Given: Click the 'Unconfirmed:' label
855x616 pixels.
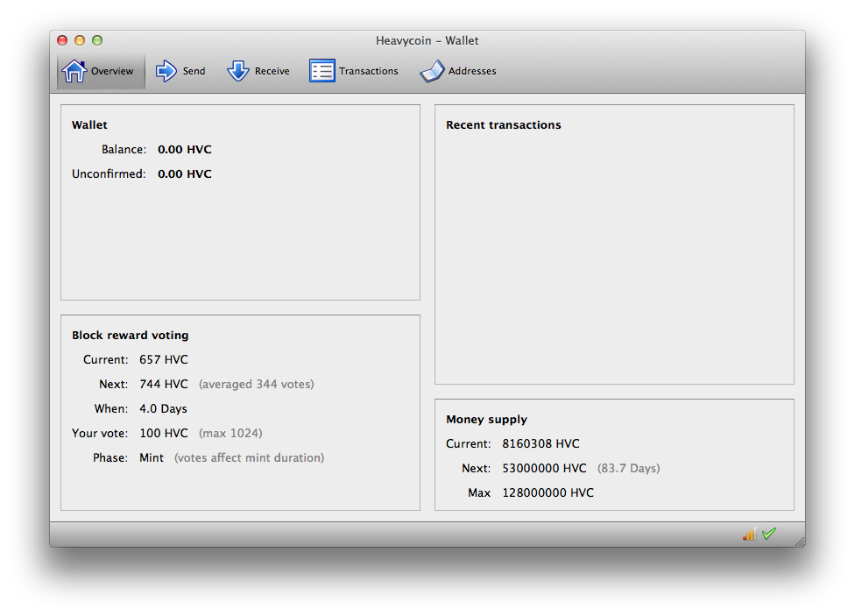Looking at the screenshot, I should [109, 174].
